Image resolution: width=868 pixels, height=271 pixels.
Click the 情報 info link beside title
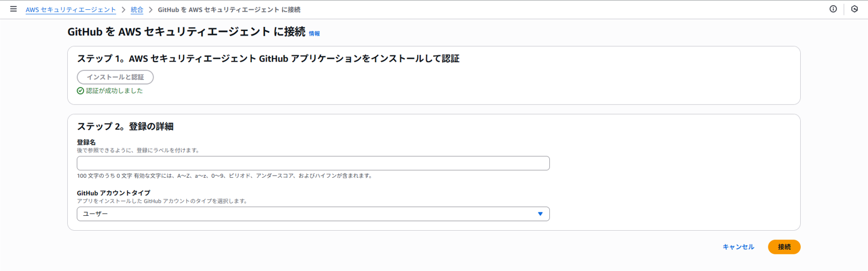pyautogui.click(x=314, y=34)
